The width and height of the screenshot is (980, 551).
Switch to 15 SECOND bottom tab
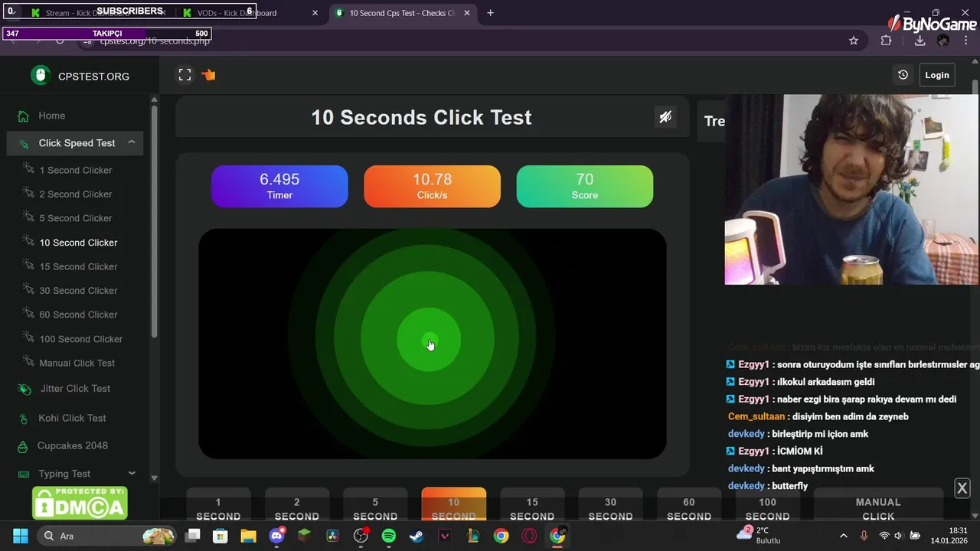(x=532, y=505)
